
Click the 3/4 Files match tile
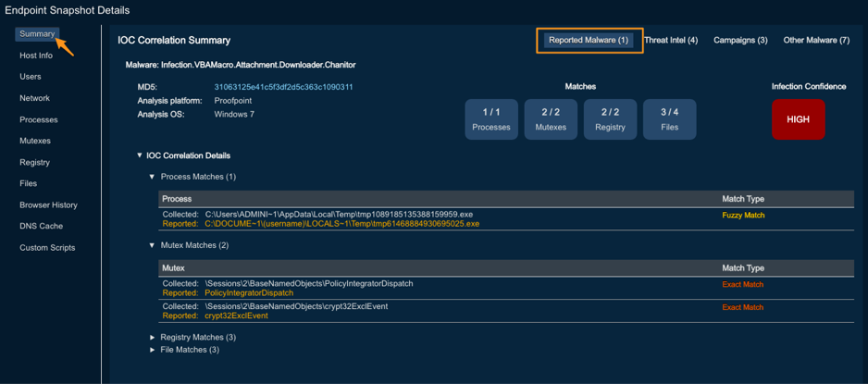[x=669, y=119]
